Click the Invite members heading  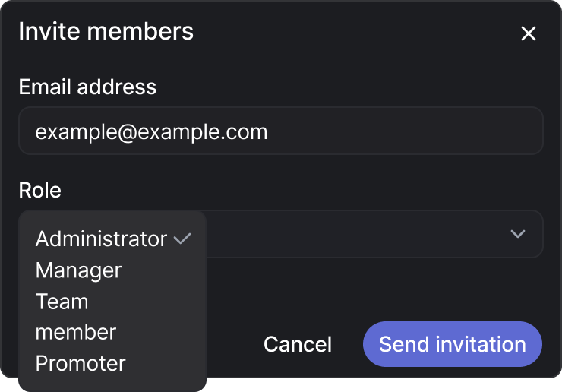(106, 32)
